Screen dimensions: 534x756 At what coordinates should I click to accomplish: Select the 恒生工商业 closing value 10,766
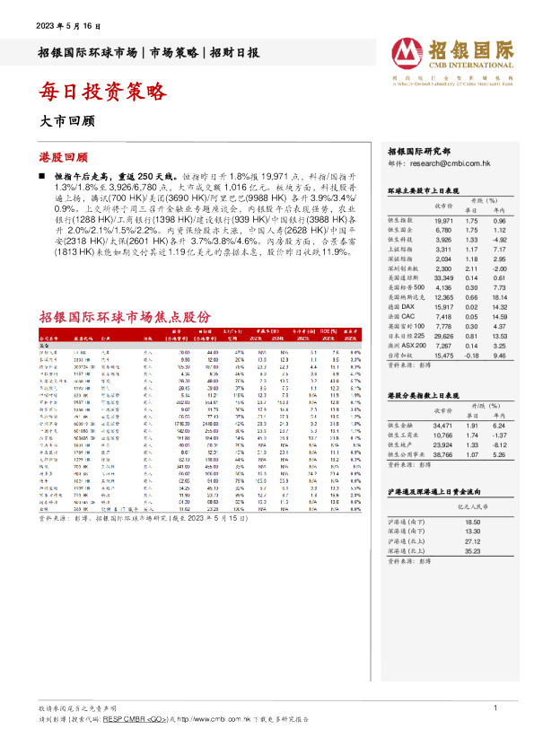[442, 435]
